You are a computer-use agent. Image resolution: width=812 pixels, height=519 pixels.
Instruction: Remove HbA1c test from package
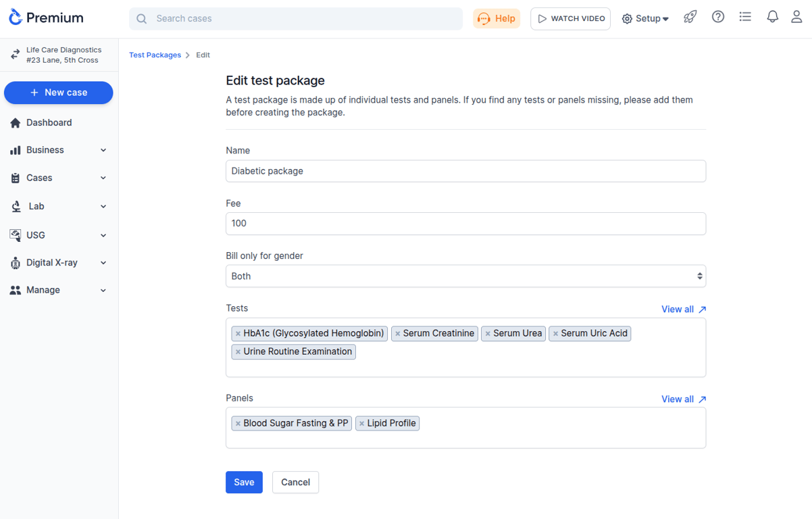238,334
